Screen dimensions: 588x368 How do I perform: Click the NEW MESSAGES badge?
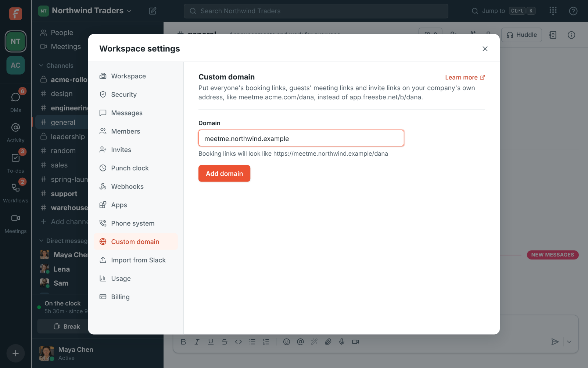pos(552,255)
